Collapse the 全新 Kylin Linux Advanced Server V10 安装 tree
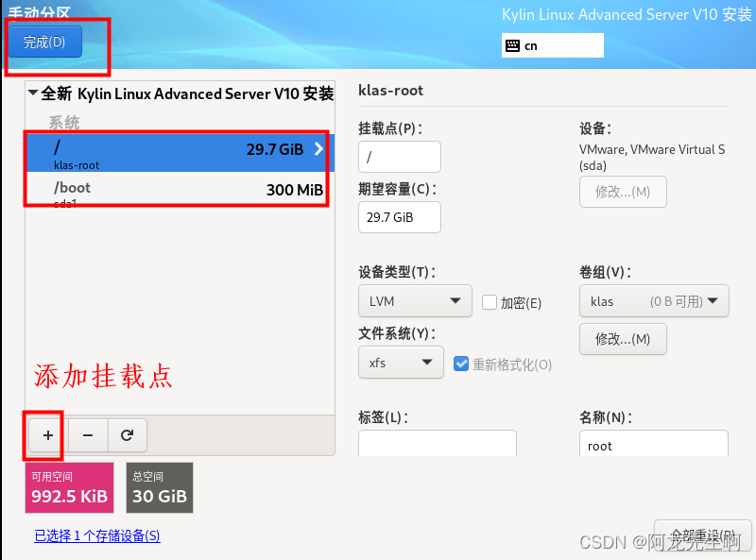This screenshot has width=756, height=560. pyautogui.click(x=33, y=93)
